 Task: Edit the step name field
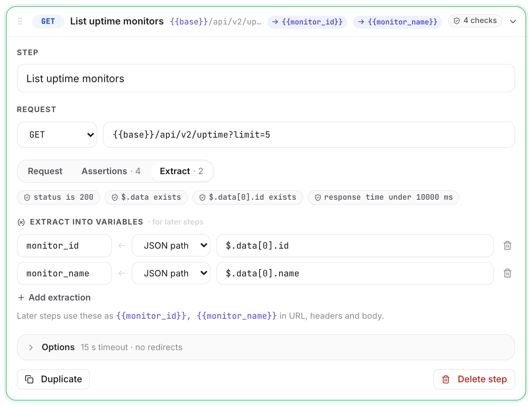(266, 78)
